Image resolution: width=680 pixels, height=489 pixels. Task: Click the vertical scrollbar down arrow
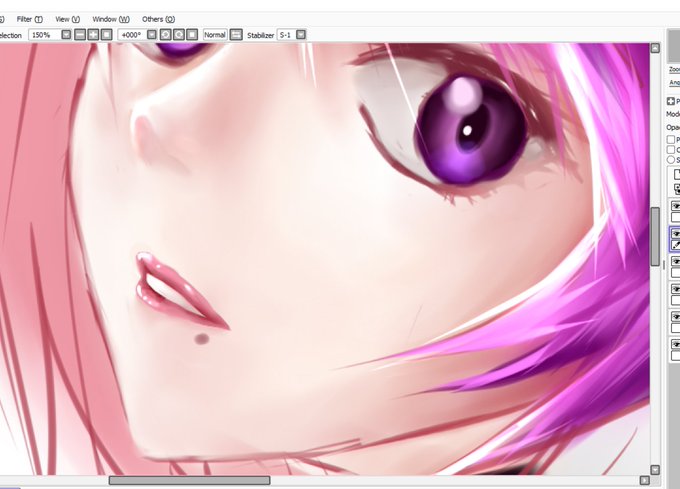655,470
